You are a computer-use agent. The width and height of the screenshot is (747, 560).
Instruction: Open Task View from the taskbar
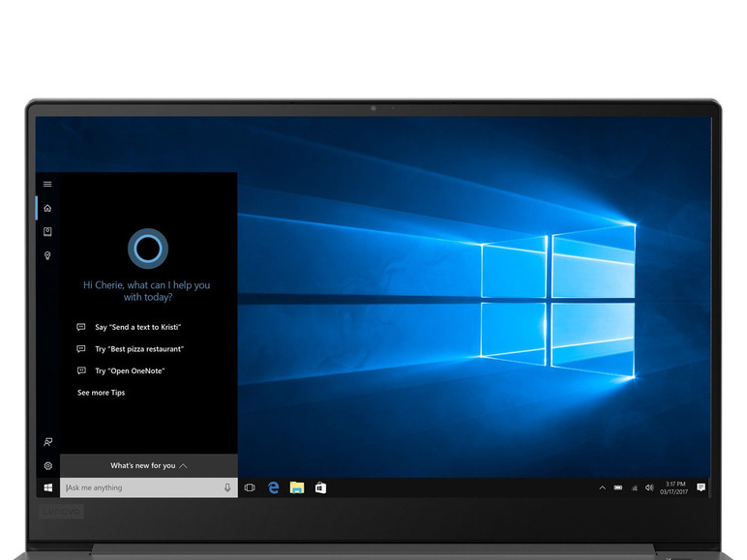[250, 487]
